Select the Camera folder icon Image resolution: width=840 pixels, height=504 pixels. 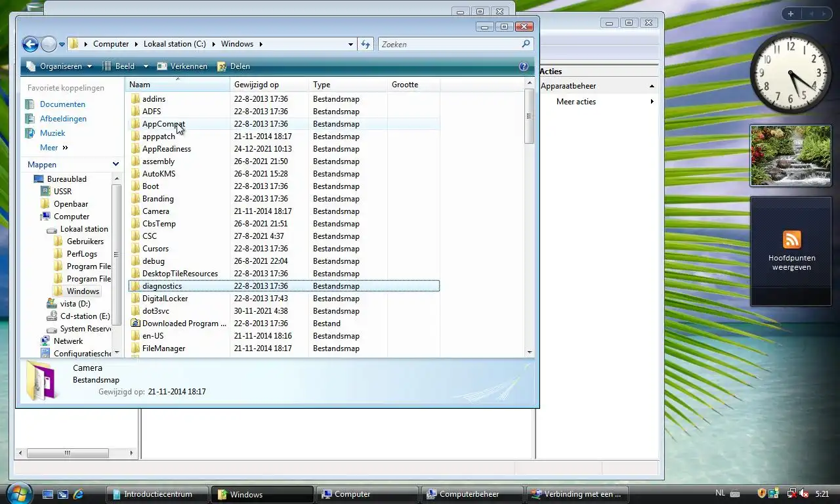(x=135, y=211)
